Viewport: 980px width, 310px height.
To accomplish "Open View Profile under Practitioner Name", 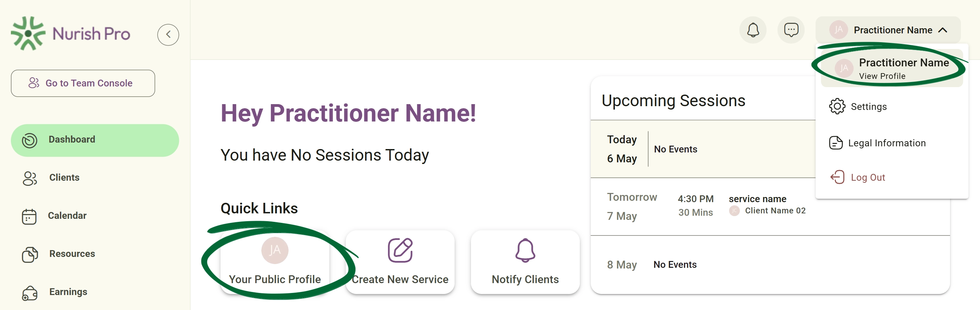I will click(x=882, y=76).
